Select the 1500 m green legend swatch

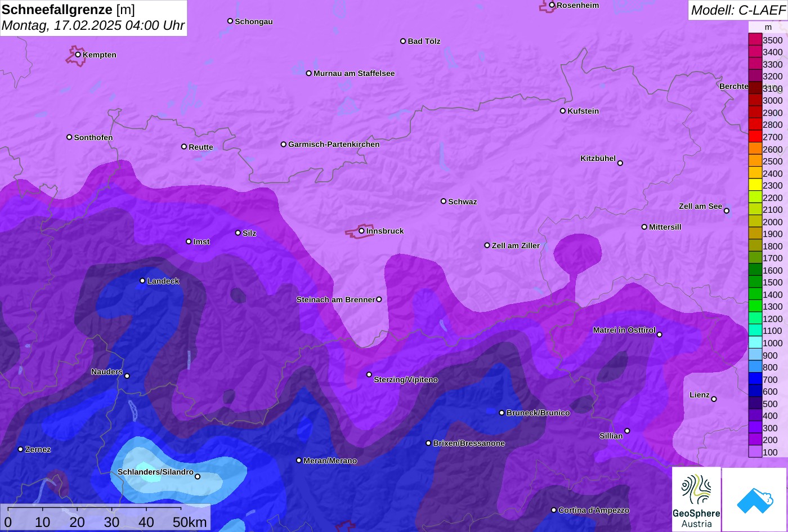755,282
